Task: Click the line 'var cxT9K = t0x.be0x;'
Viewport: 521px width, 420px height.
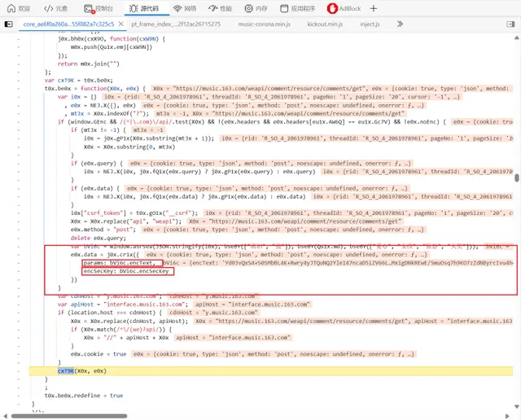Action: [79, 81]
